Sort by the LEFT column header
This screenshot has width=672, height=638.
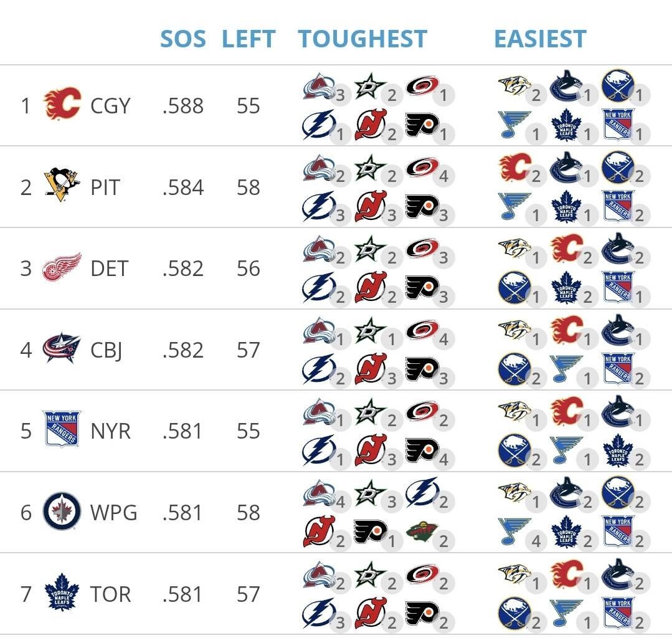pos(248,39)
